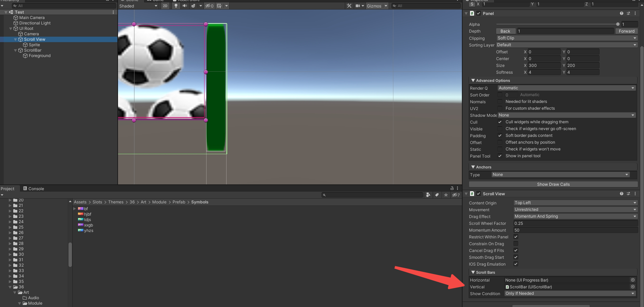Click the Alpha slider handle
This screenshot has width=644, height=307.
coord(618,24)
